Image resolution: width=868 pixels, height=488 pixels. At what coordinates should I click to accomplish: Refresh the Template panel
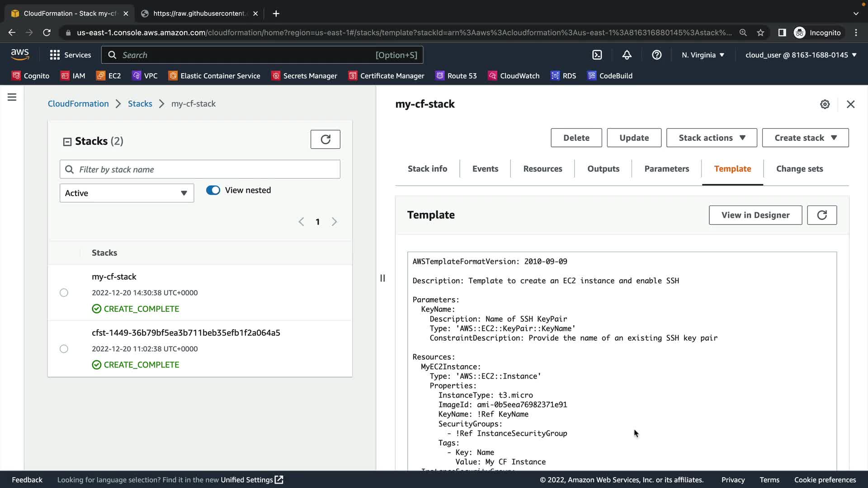[x=821, y=215]
